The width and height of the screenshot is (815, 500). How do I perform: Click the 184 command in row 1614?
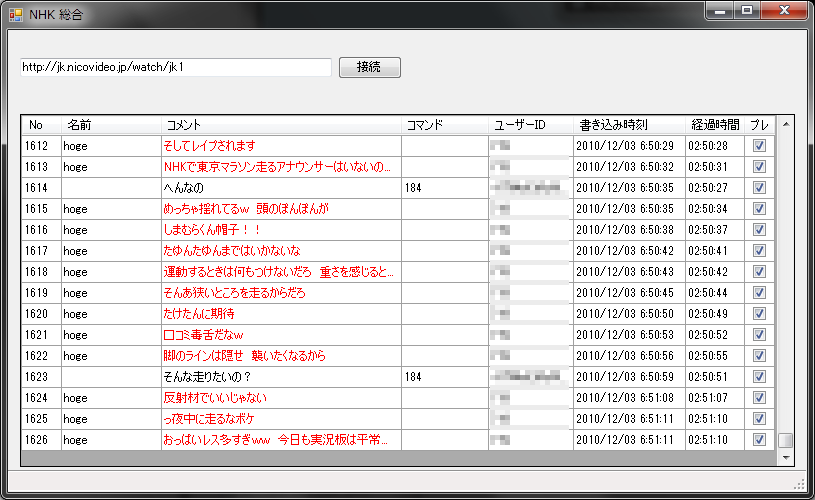413,188
